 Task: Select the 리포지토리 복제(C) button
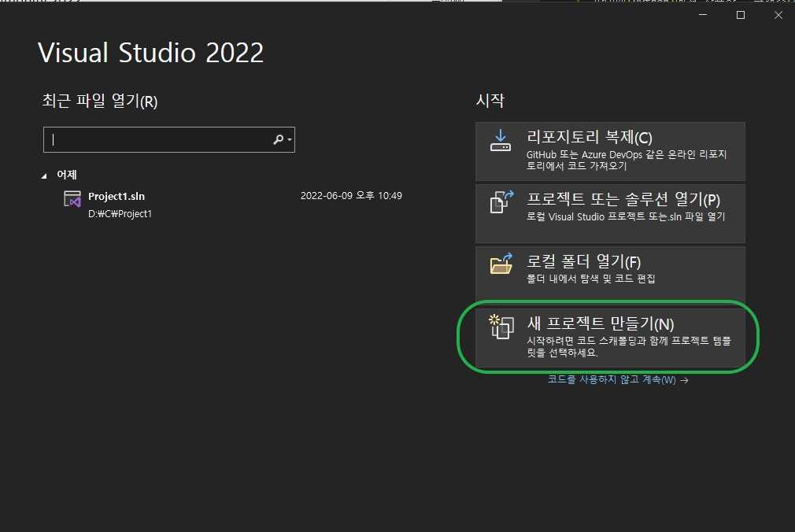pos(610,151)
